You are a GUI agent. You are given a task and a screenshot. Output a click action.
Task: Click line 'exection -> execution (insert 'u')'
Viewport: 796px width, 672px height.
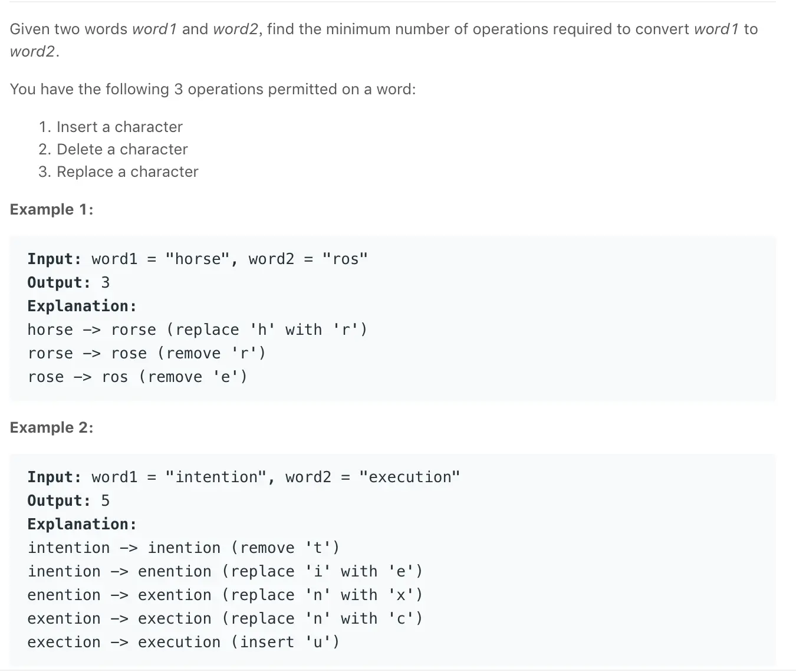pos(184,642)
